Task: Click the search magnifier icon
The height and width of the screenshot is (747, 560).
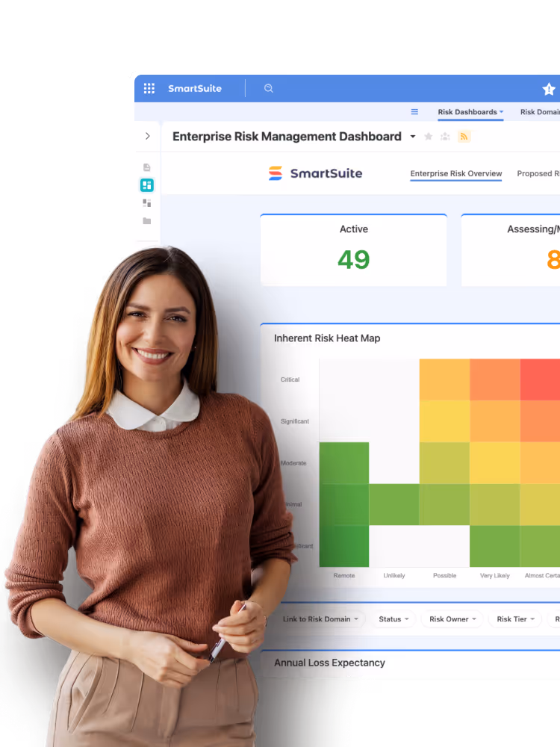Action: pyautogui.click(x=269, y=88)
